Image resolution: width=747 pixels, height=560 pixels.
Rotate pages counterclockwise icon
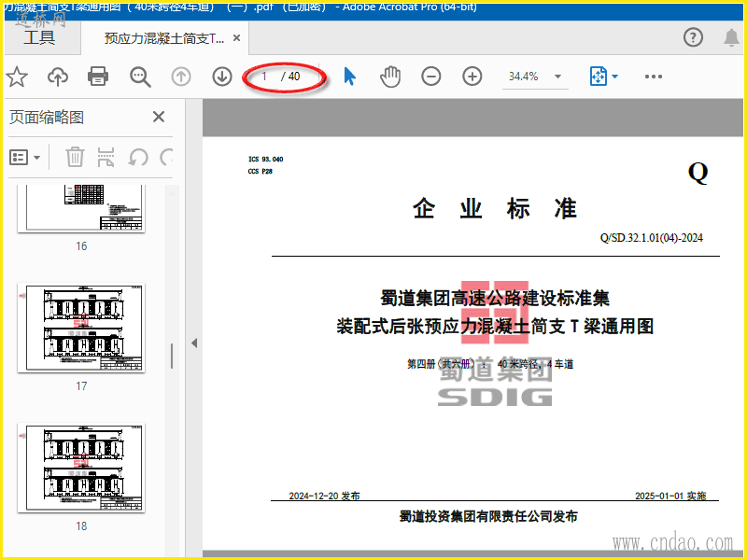(138, 157)
